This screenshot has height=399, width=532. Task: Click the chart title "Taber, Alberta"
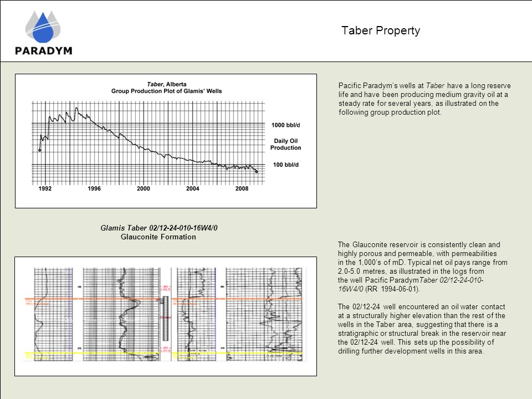tap(166, 84)
